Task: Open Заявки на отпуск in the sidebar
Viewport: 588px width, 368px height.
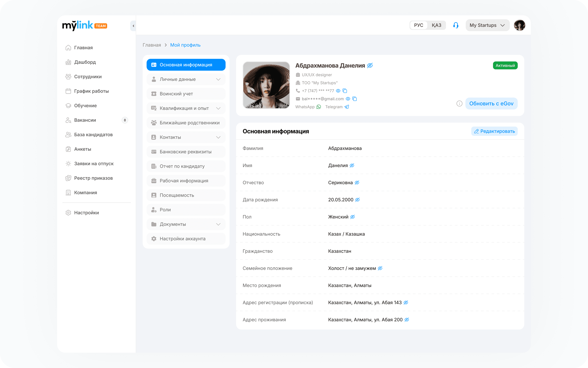Action: 97,164
